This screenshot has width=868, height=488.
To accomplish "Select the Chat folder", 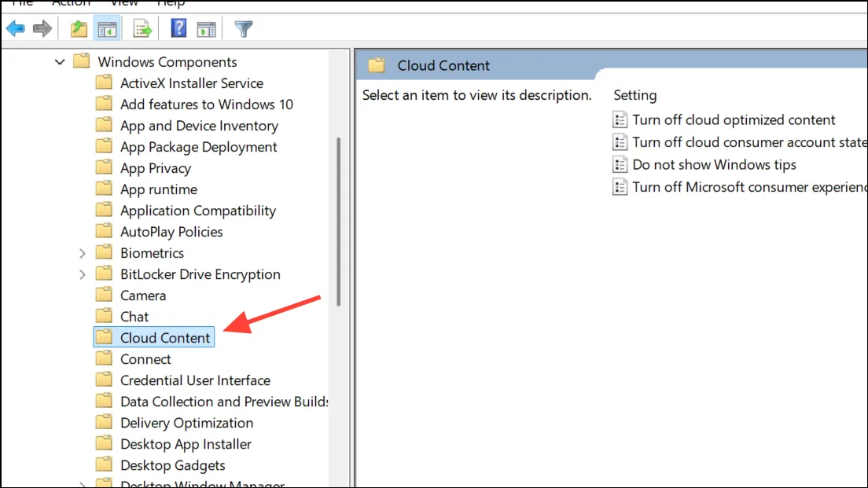I will [134, 317].
